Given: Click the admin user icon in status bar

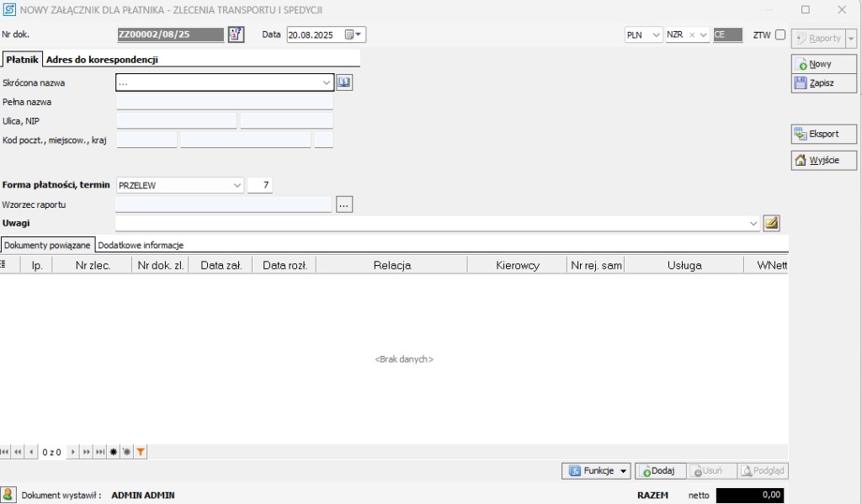Looking at the screenshot, I should [x=8, y=495].
